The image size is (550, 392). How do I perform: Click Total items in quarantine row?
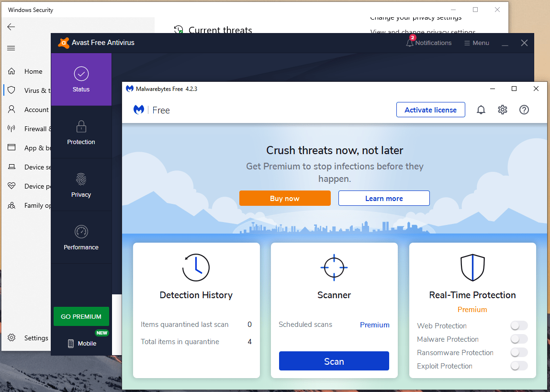pyautogui.click(x=196, y=342)
